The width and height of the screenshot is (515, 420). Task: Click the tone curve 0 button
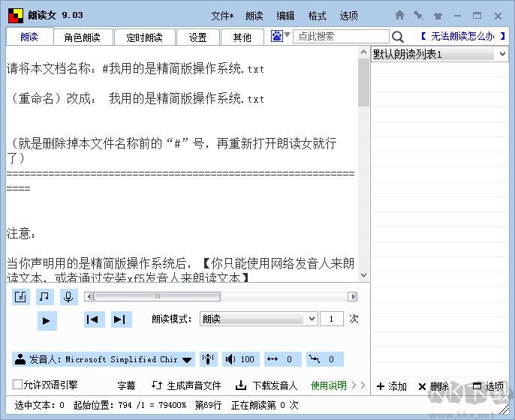coord(325,359)
